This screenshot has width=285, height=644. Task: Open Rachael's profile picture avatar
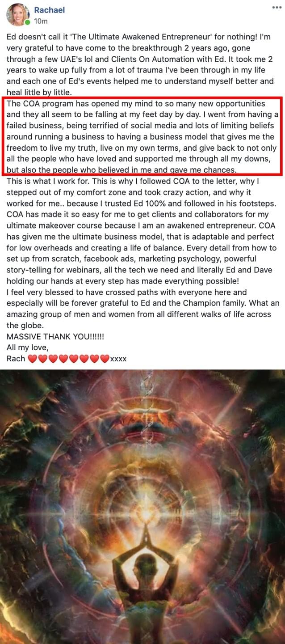(x=18, y=15)
